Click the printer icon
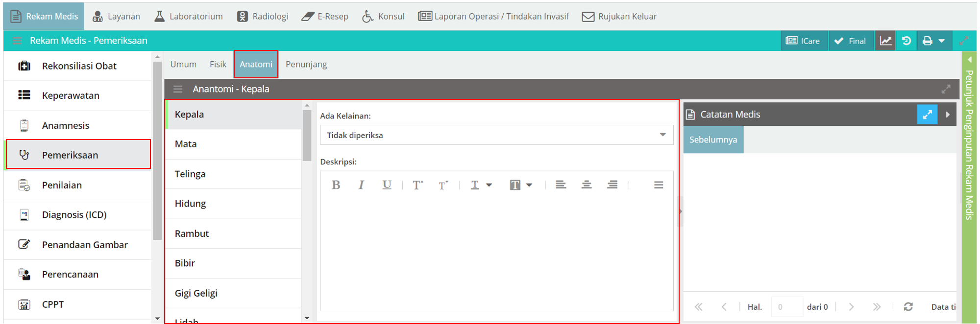Screen dimensions: 980x324 click(927, 41)
